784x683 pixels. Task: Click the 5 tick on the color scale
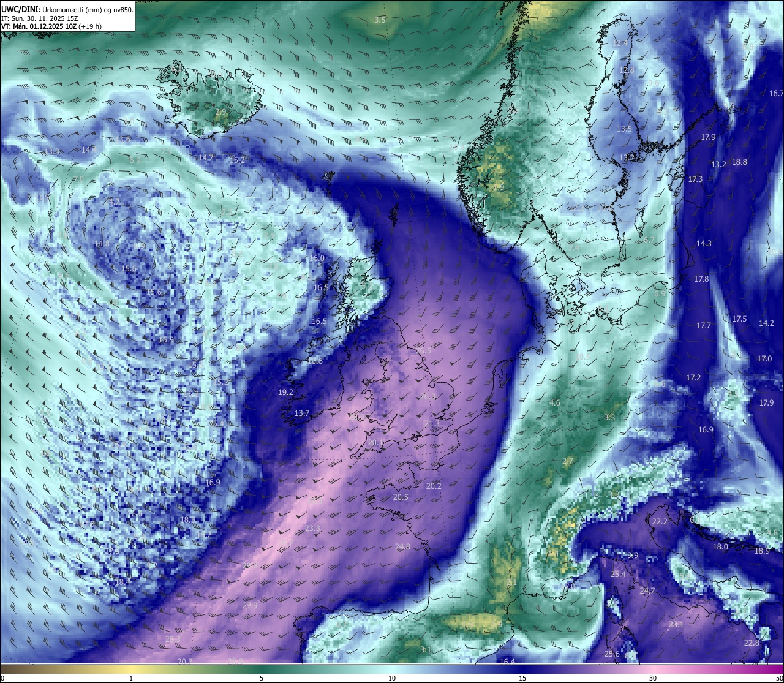(262, 678)
